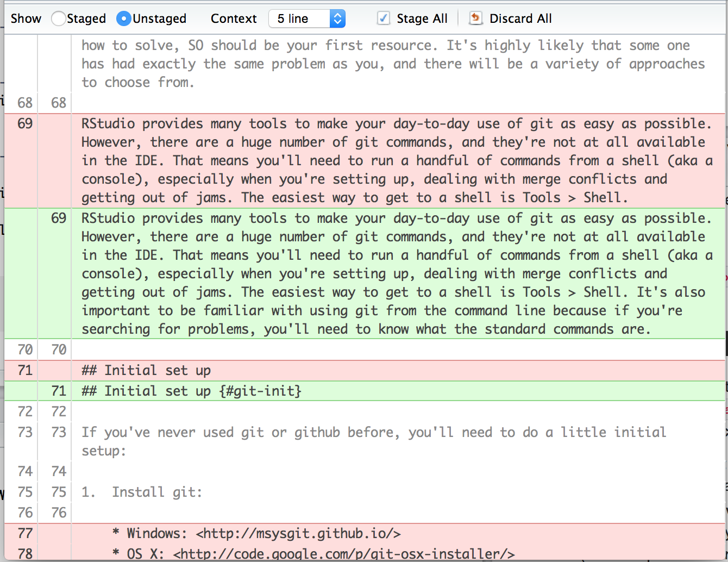728x562 pixels.
Task: Click the Discard All text label
Action: click(520, 18)
